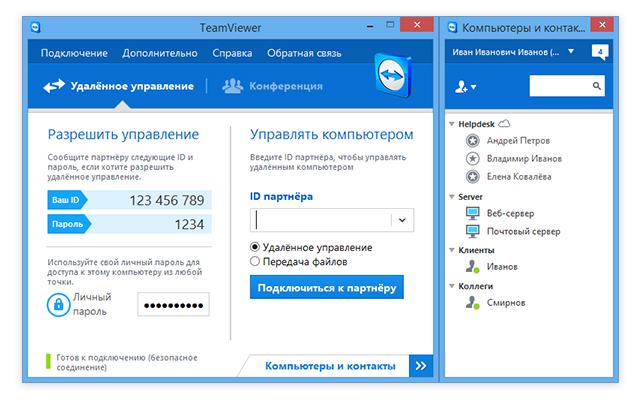This screenshot has height=401, width=641.
Task: Click the double-arrow icon beside Компьютеры и контакты
Action: click(421, 366)
